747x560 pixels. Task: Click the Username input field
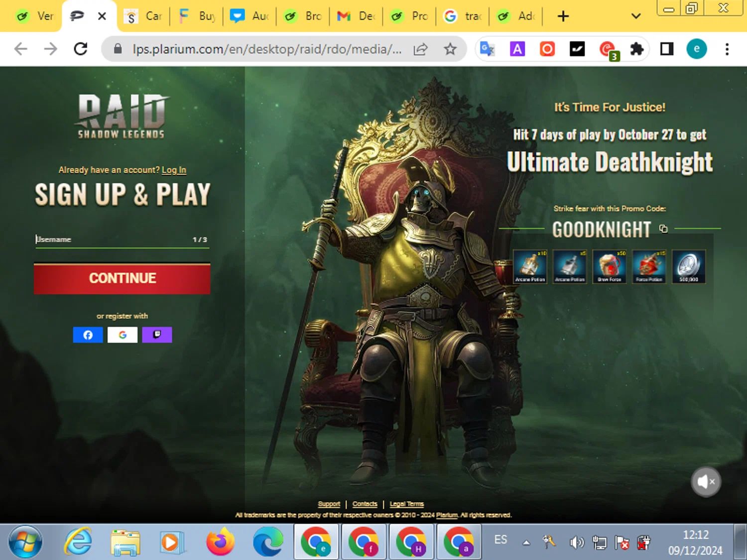122,239
